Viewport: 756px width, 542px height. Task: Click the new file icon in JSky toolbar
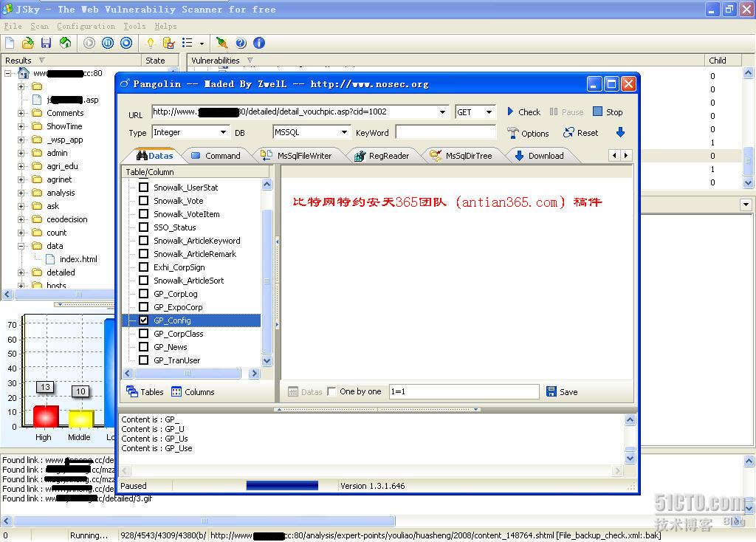pos(10,43)
